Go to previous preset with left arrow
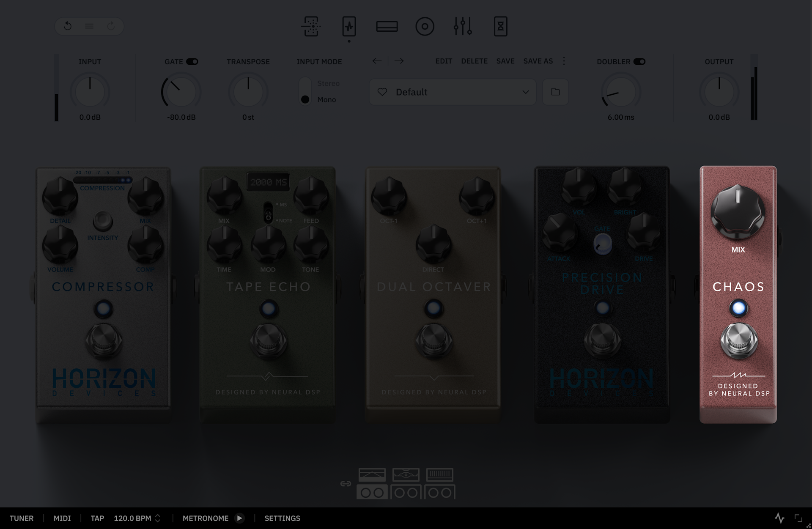 tap(377, 61)
